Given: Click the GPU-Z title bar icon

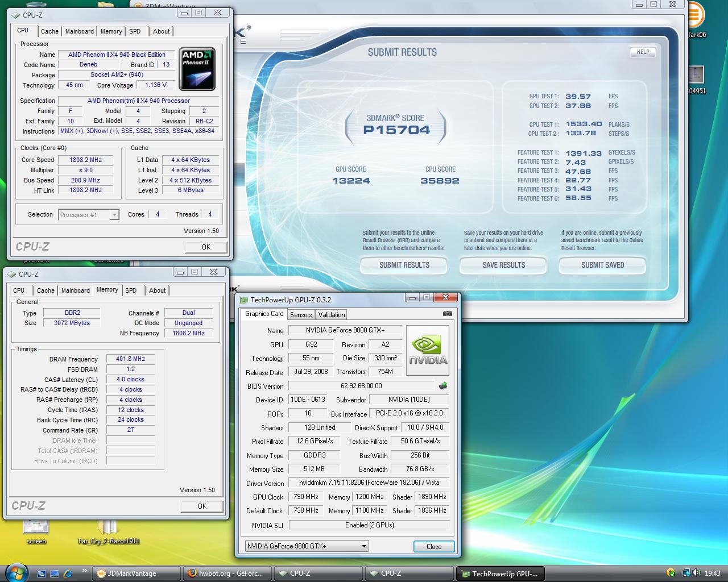Looking at the screenshot, I should tap(244, 300).
